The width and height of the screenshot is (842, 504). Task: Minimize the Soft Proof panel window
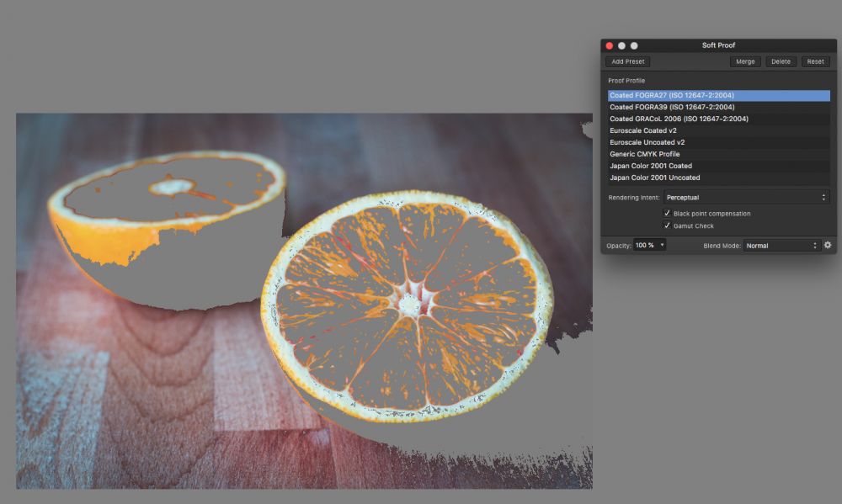[621, 45]
